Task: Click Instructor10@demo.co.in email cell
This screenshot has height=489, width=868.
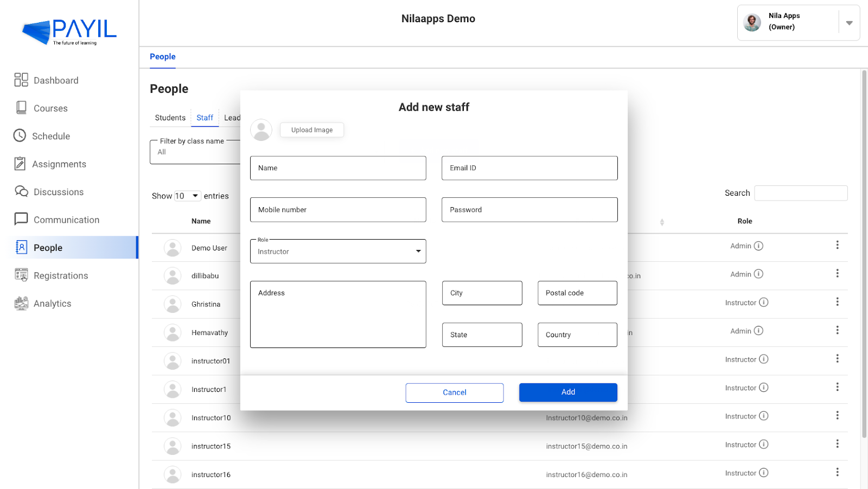Action: 586,418
